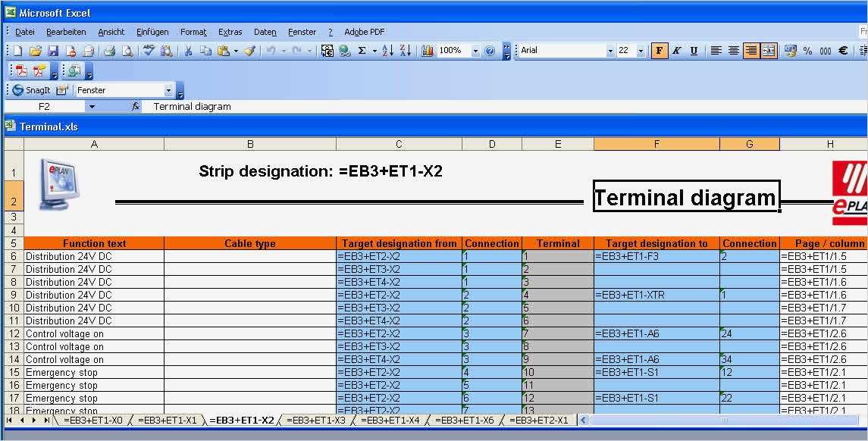Viewport: 868px width, 441px height.
Task: Save the workbook with the floppy icon
Action: [53, 51]
